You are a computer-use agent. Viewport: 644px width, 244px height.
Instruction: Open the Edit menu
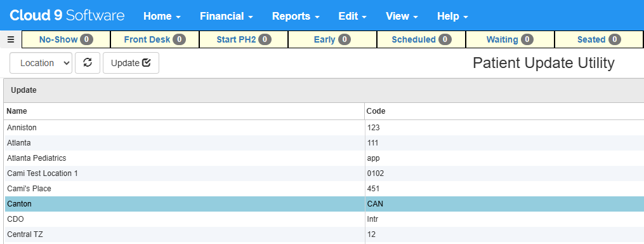(352, 16)
